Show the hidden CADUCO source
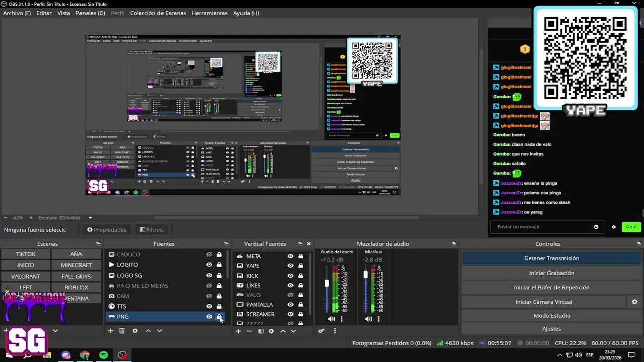644x362 pixels. point(209,254)
